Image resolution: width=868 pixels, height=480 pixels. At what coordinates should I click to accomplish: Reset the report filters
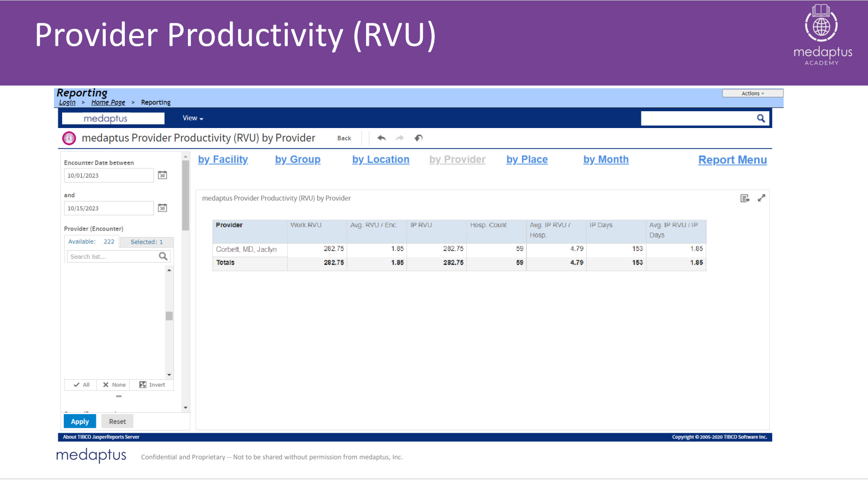(x=117, y=422)
